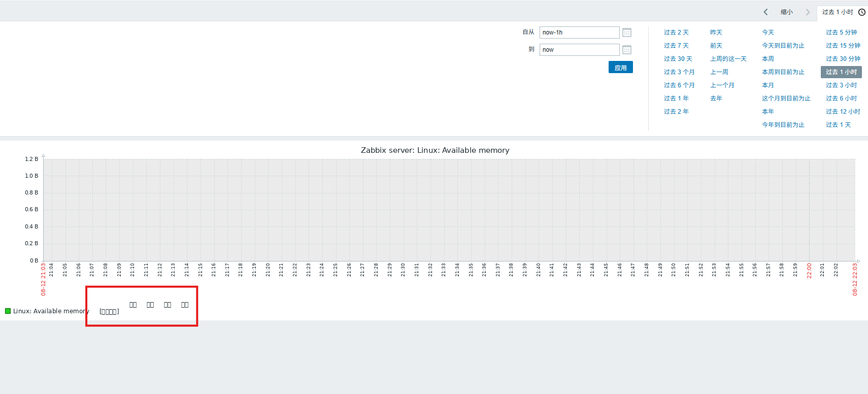Image resolution: width=868 pixels, height=394 pixels.
Task: Pick 本周 time range
Action: (768, 59)
